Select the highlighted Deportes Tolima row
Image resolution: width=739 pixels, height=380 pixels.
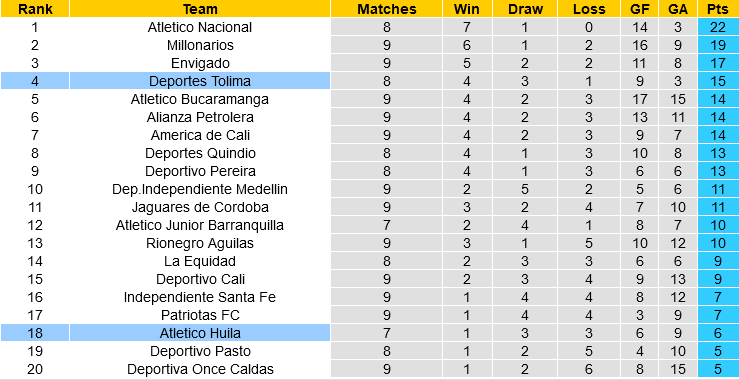coord(370,81)
